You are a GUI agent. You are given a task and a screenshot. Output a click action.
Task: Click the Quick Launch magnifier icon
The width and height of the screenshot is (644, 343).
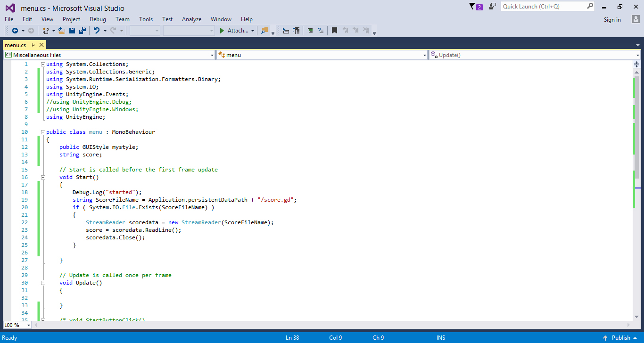[590, 7]
